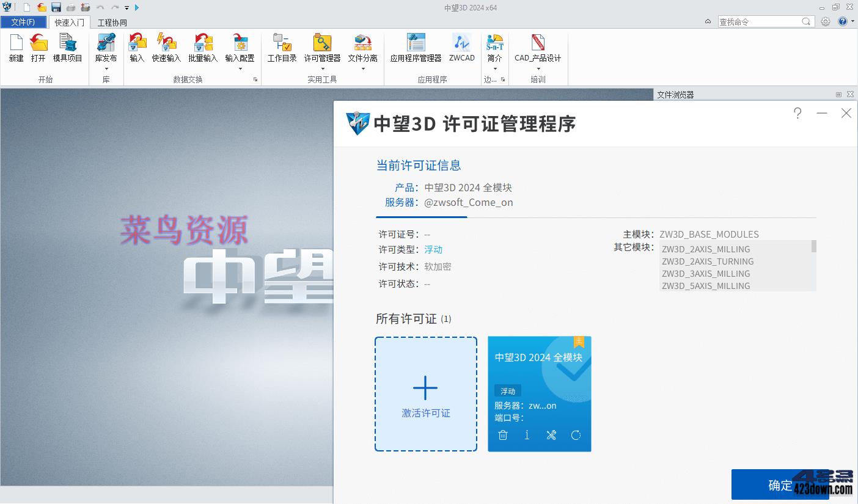Show license info with the i icon

(527, 435)
